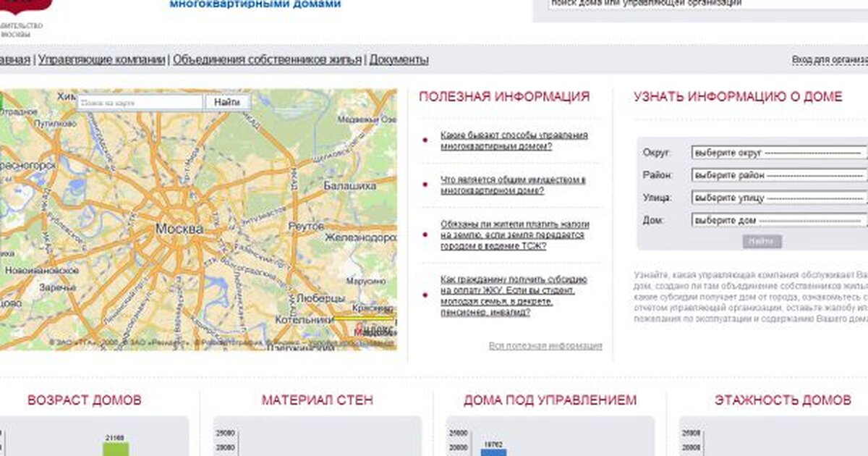
Task: Expand the Улица selection dropdown
Action: 778,198
